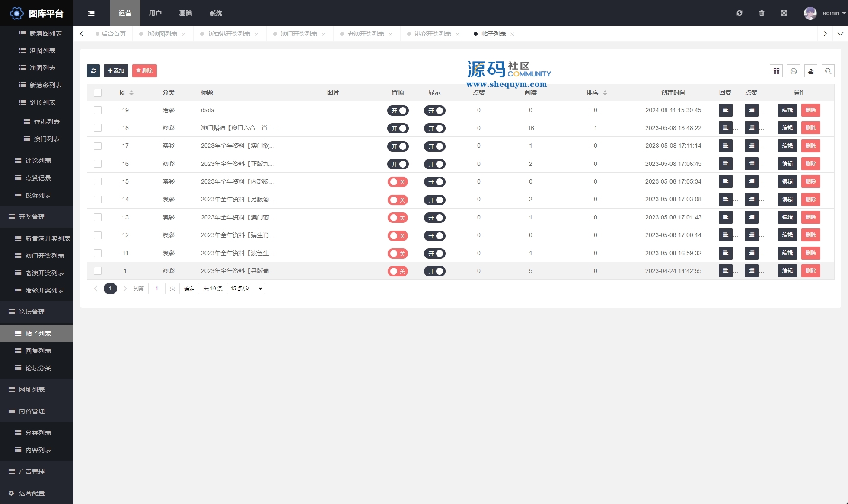Check the checkbox for row id 19
The height and width of the screenshot is (504, 848).
click(x=98, y=110)
